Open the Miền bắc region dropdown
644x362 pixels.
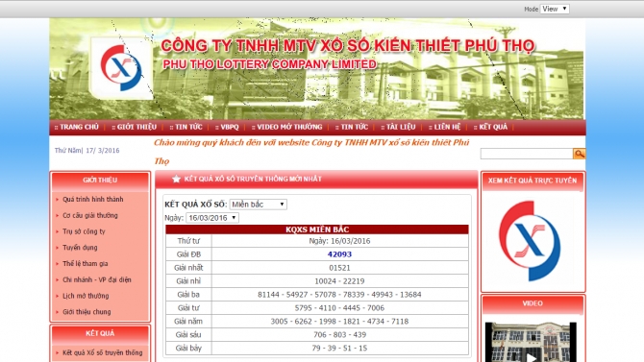click(258, 205)
